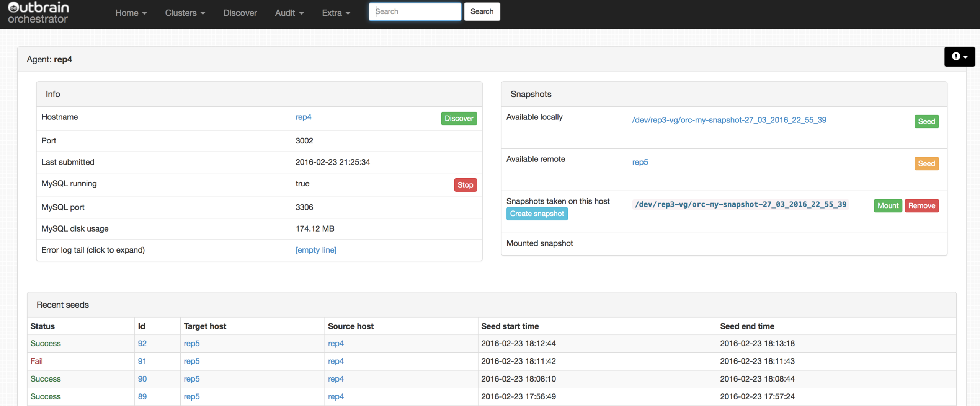This screenshot has height=406, width=980.
Task: Open the Available remote rep5 link
Action: click(x=640, y=162)
